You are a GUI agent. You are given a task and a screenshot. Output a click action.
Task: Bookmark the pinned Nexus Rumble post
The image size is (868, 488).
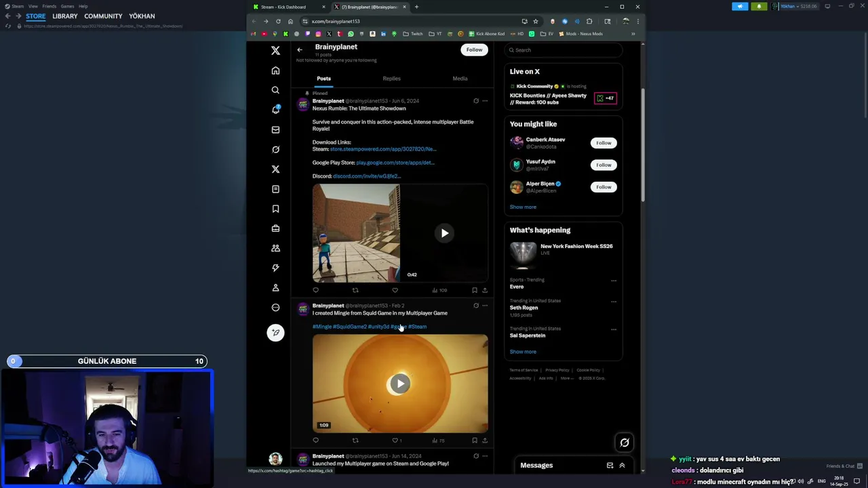click(x=474, y=290)
